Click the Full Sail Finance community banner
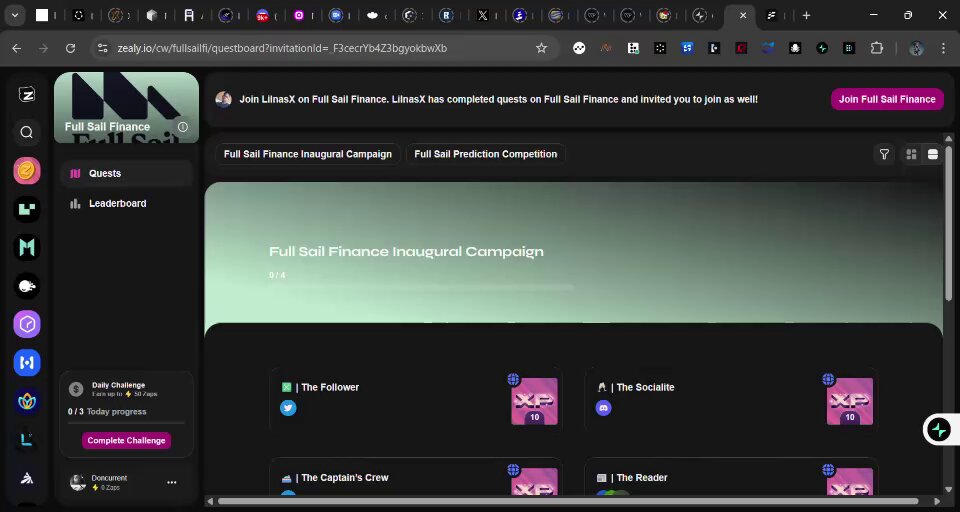960x512 pixels. pyautogui.click(x=126, y=108)
